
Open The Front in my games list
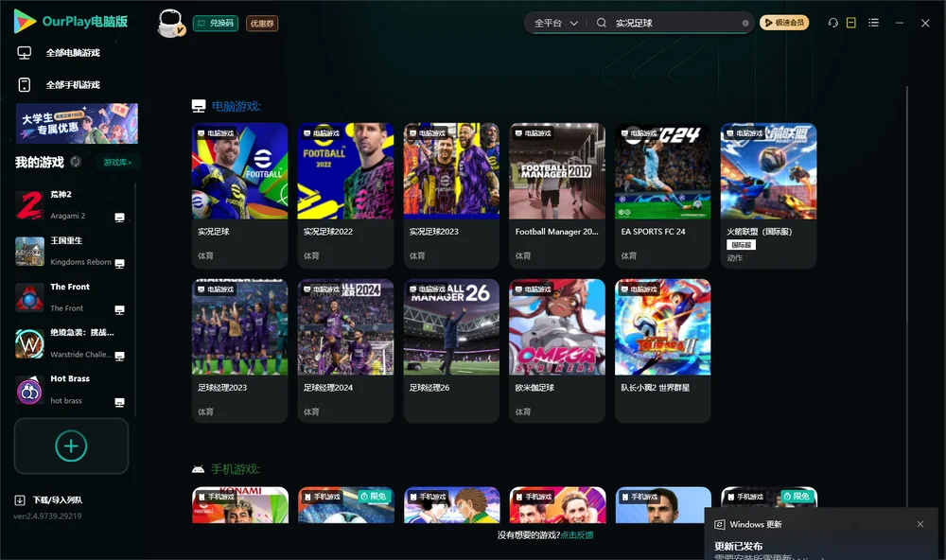coord(71,297)
